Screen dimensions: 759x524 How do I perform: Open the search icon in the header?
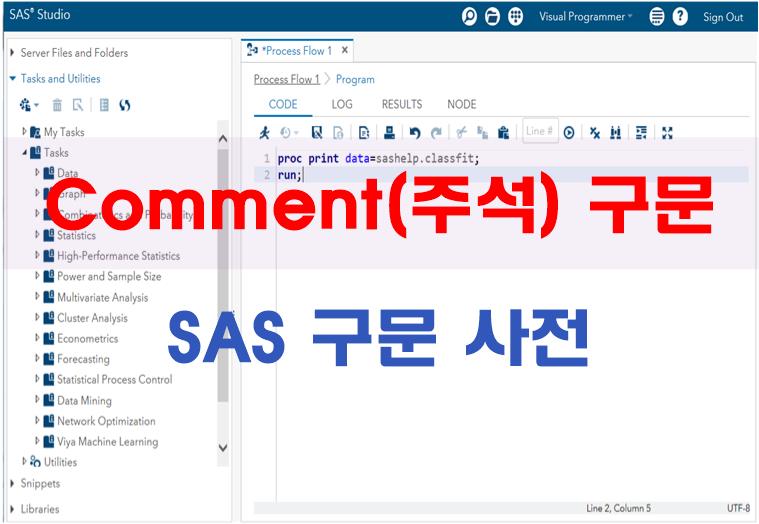point(469,17)
